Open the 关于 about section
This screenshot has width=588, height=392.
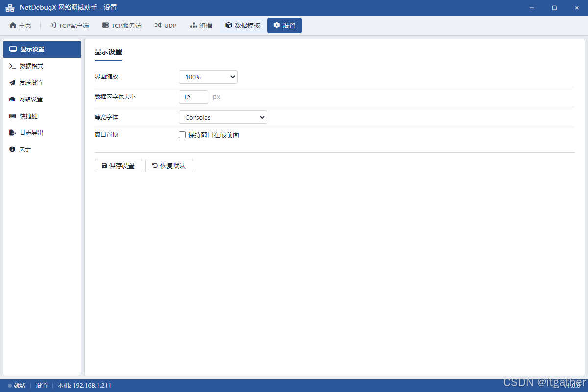42,149
